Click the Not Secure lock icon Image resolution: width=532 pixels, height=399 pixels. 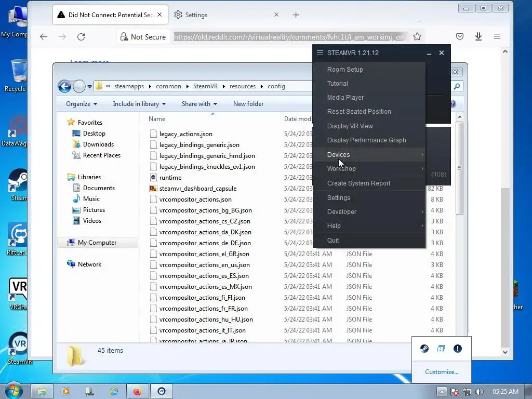point(124,37)
